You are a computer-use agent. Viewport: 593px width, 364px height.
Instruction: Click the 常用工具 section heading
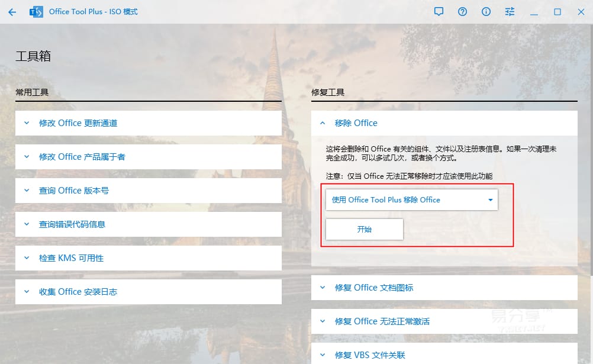coord(32,92)
